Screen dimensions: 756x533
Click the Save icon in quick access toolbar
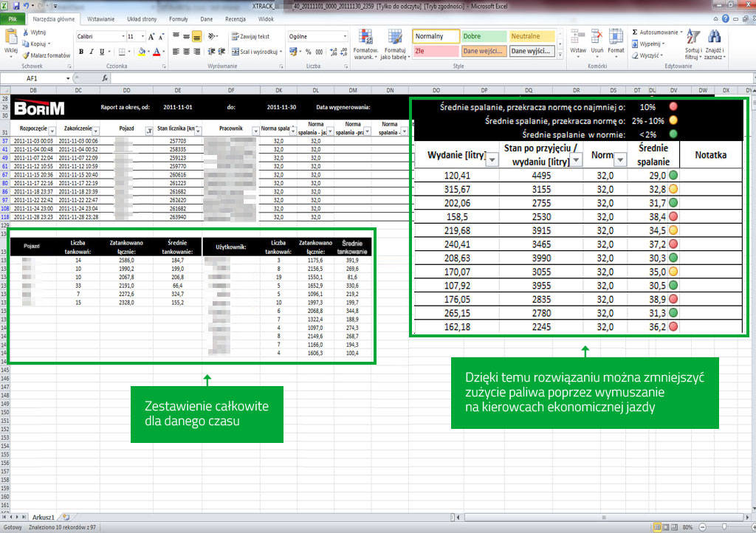click(x=15, y=6)
